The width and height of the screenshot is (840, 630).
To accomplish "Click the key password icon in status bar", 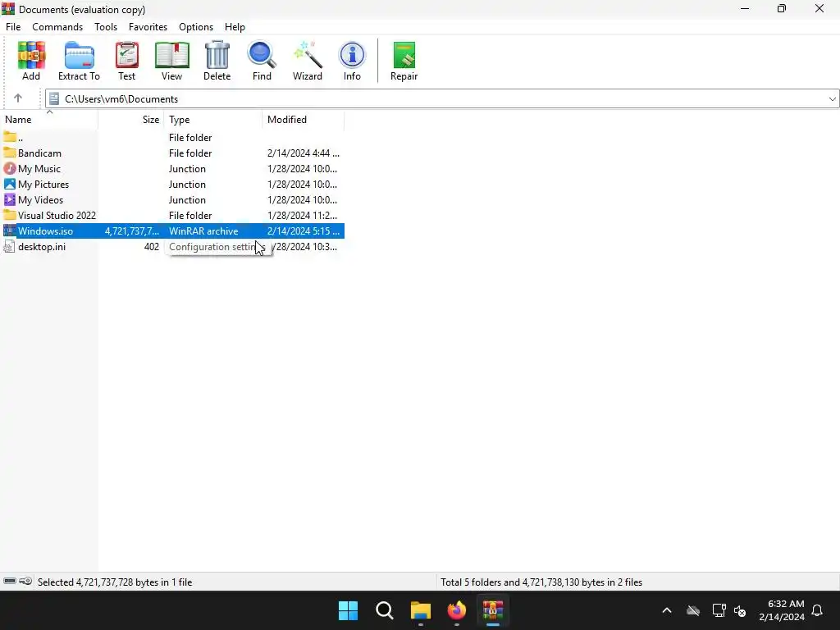I will (x=25, y=582).
